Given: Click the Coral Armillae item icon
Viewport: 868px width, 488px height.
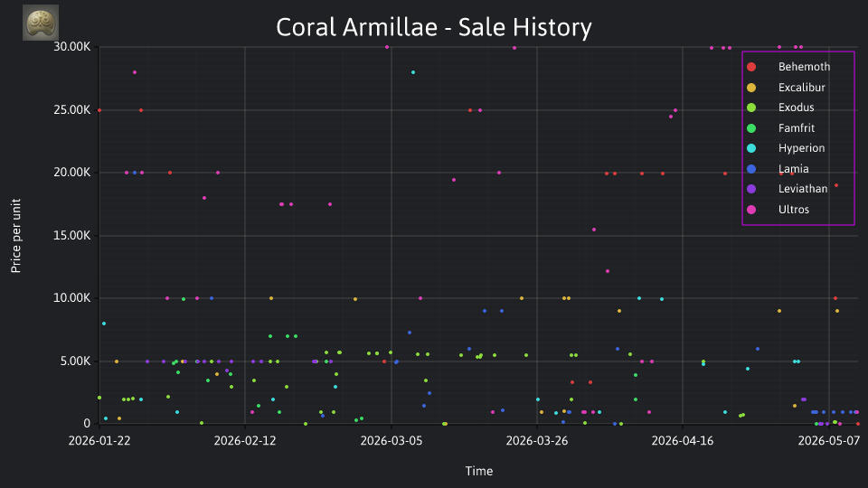Looking at the screenshot, I should [41, 23].
